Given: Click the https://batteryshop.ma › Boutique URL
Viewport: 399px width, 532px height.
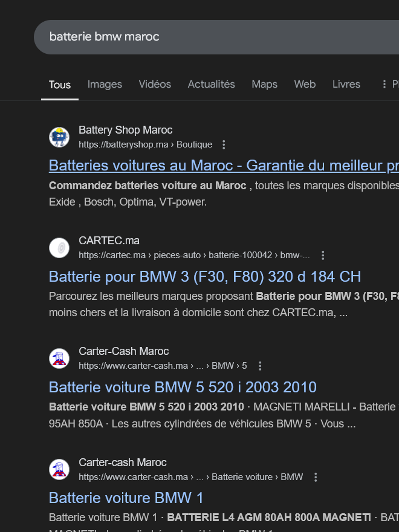Looking at the screenshot, I should (146, 144).
